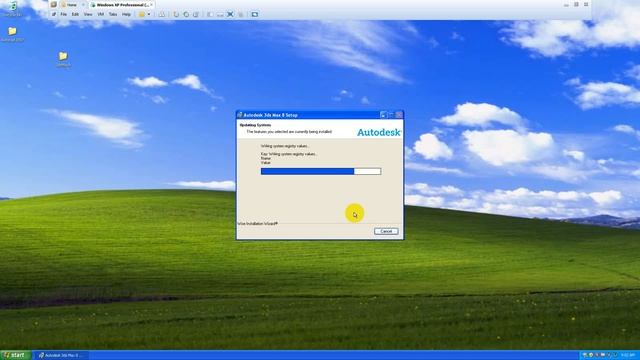
Task: Open the VM menu
Action: click(x=100, y=14)
